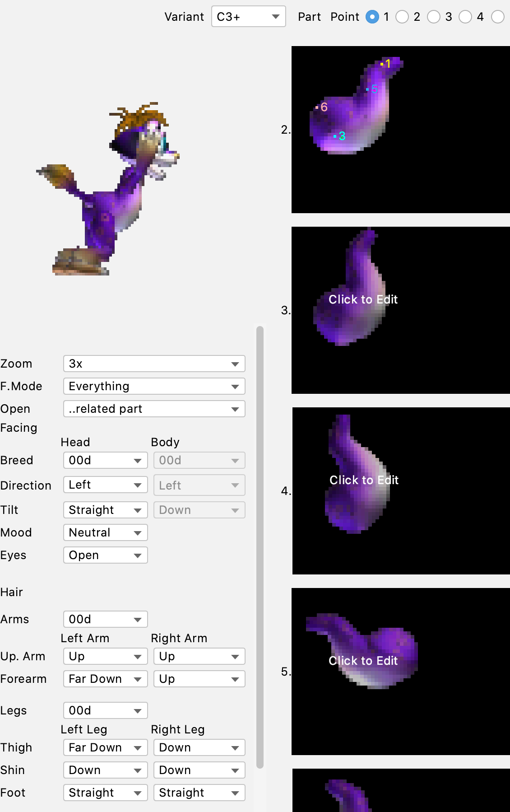Click body pose 5 thumbnail to edit
The width and height of the screenshot is (510, 812).
[401, 672]
